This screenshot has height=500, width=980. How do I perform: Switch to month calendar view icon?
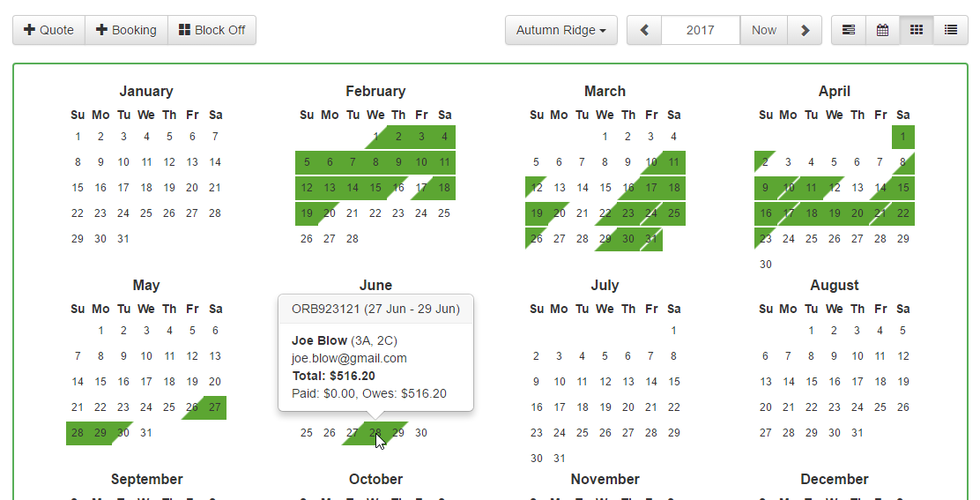(x=882, y=30)
